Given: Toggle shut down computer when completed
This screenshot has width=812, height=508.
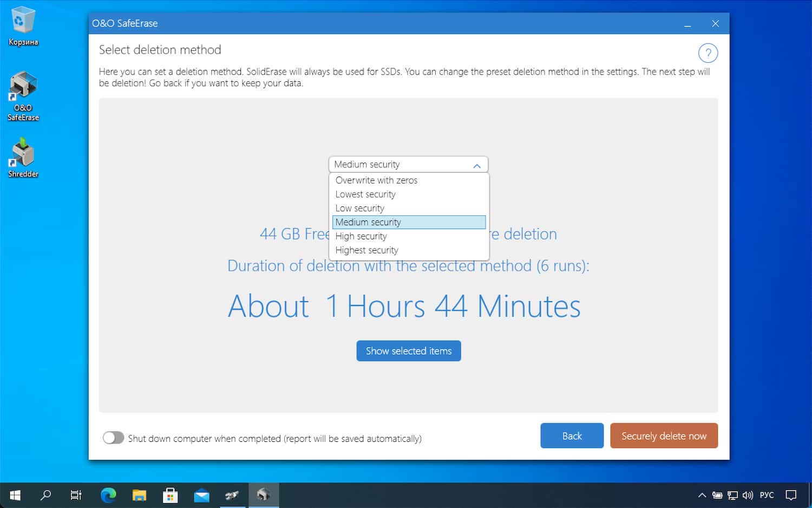Looking at the screenshot, I should click(113, 438).
